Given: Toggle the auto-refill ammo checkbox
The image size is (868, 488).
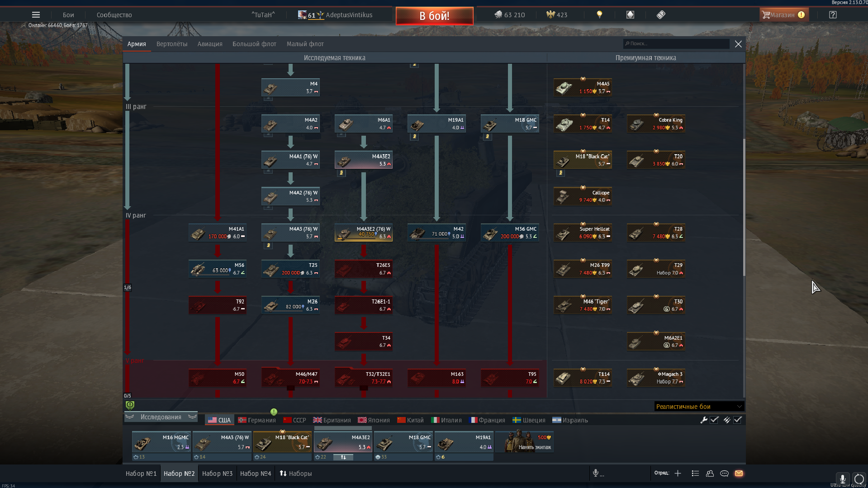Looking at the screenshot, I should click(x=738, y=420).
